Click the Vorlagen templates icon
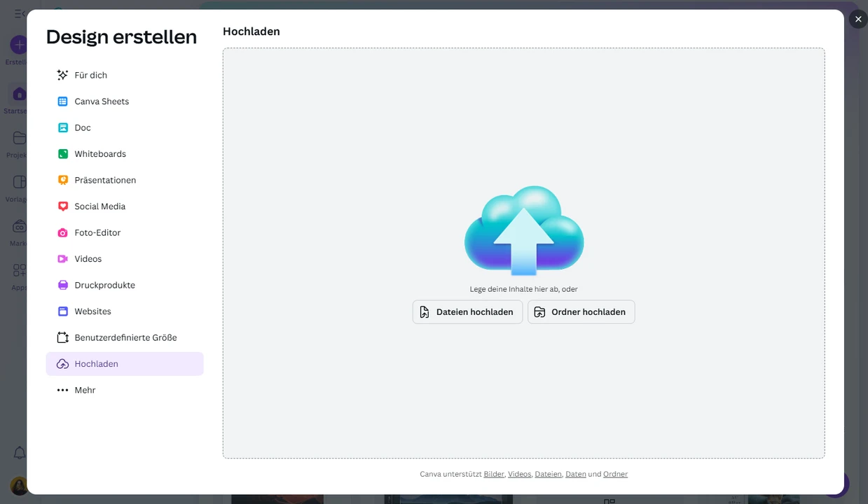The width and height of the screenshot is (868, 504). click(19, 182)
